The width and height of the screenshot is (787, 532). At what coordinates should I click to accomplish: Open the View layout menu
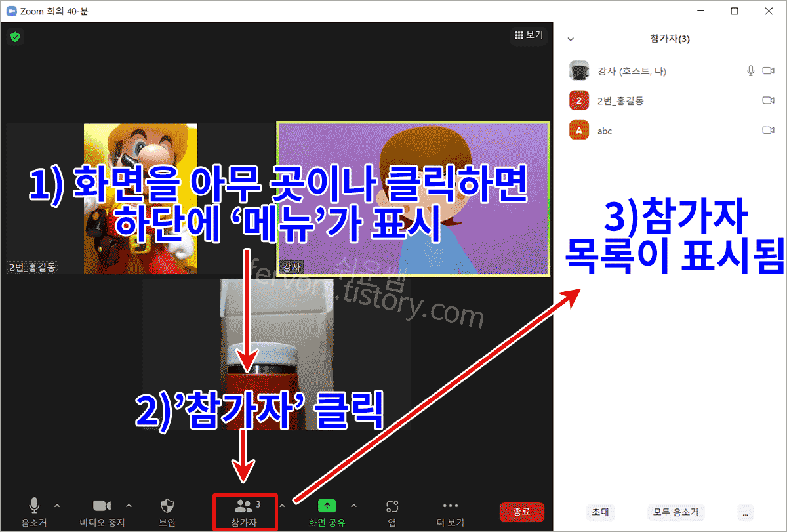[529, 35]
